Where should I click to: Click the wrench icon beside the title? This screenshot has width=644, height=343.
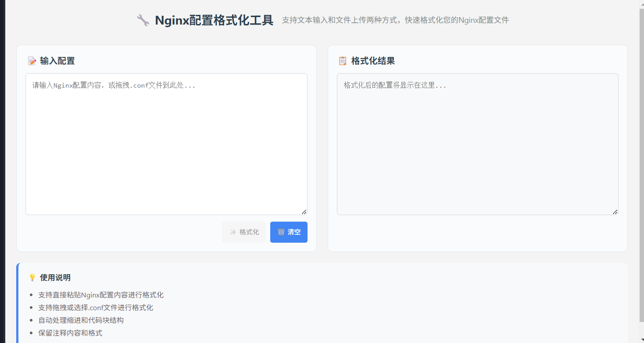coord(143,20)
